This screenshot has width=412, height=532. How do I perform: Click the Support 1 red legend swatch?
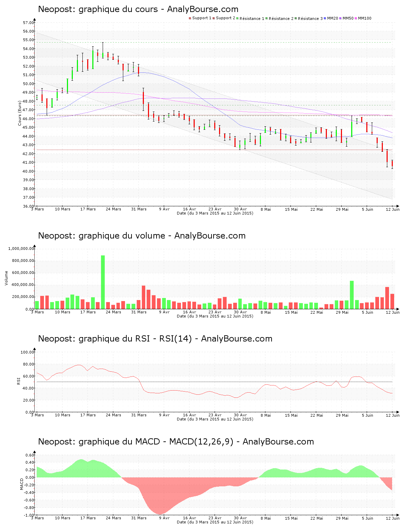coord(190,18)
